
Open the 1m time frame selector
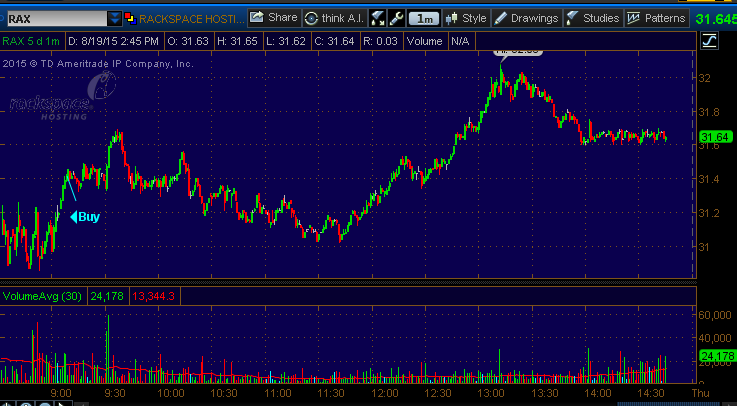click(424, 19)
